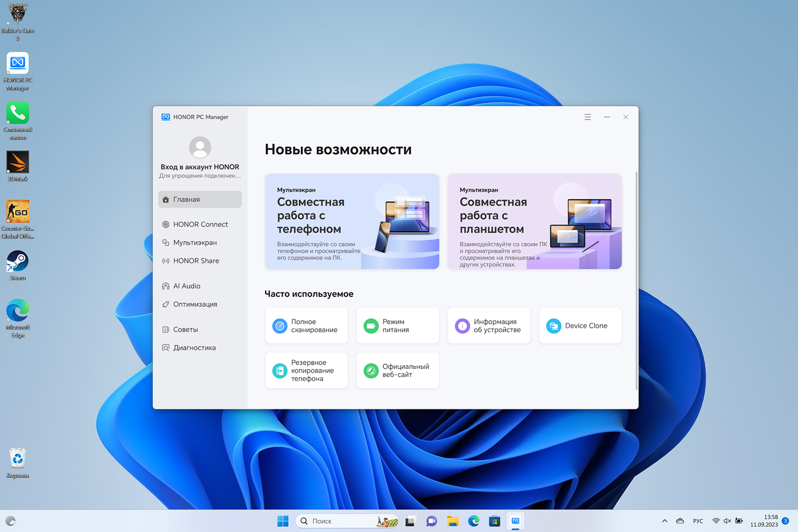Open AI Audio settings

pos(200,286)
